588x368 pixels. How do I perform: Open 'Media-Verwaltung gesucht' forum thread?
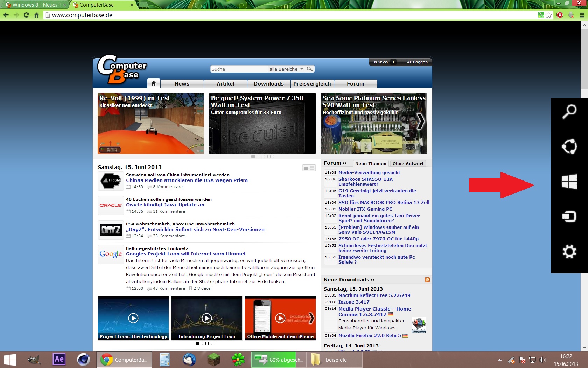369,172
